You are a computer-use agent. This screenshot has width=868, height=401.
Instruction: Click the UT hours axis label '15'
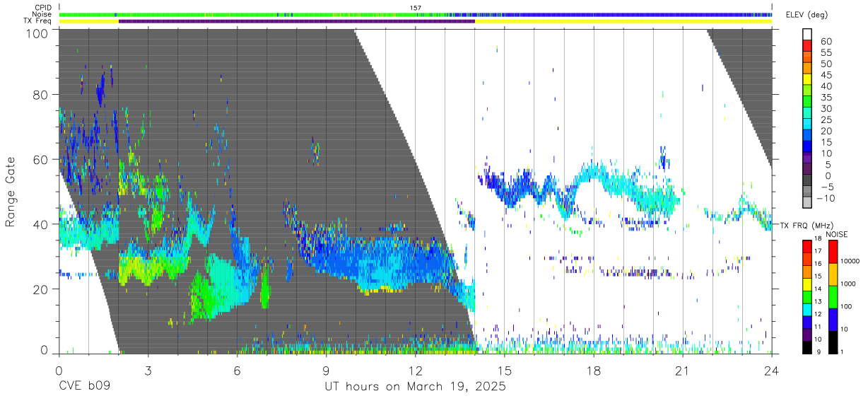[505, 371]
